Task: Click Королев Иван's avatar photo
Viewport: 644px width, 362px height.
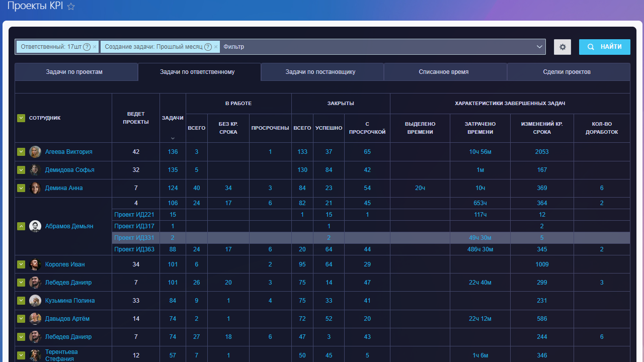Action: pos(35,264)
